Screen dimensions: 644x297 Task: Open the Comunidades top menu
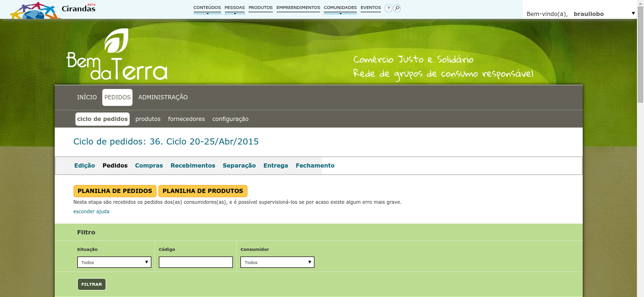340,8
